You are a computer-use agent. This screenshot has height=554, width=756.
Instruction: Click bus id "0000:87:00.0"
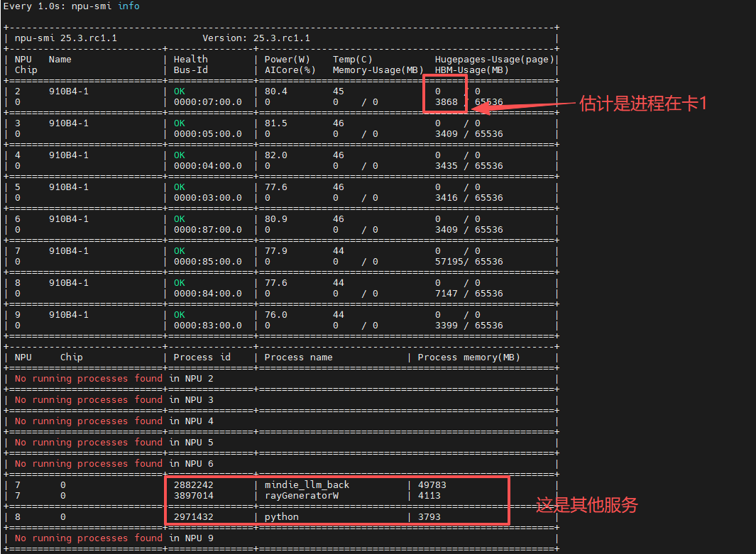pyautogui.click(x=208, y=229)
